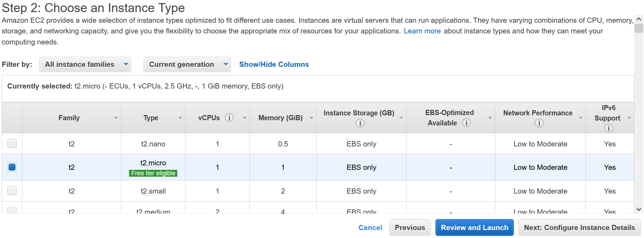This screenshot has height=238, width=644.
Task: Open EBS-Optimized Available info icon
Action: coord(466,123)
